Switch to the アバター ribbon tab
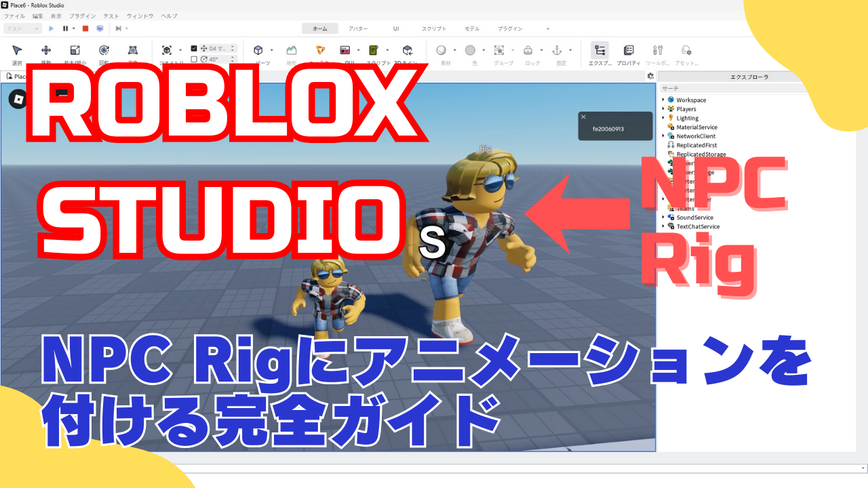The height and width of the screenshot is (488, 868). 358,28
